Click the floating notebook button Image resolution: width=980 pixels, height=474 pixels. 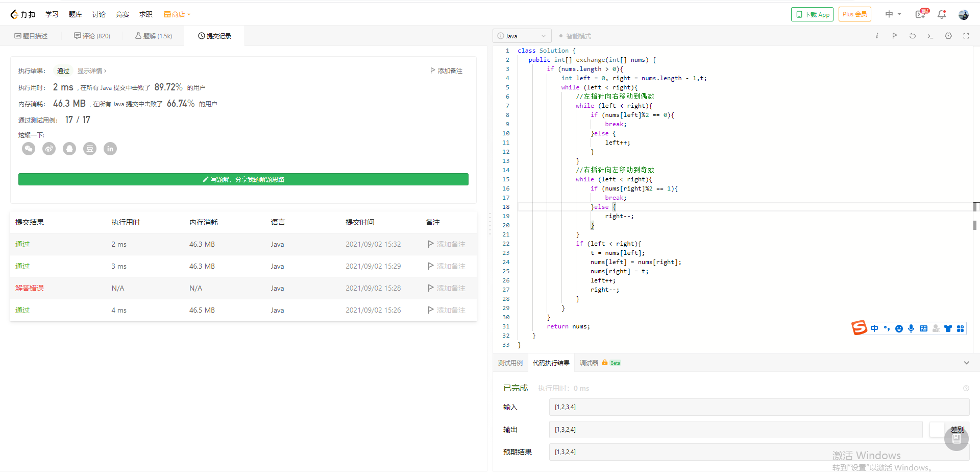click(957, 439)
